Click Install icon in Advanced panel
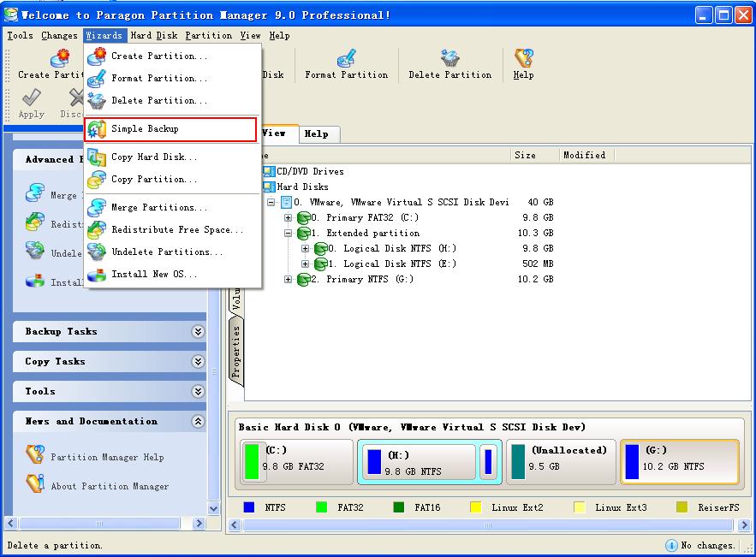Image resolution: width=756 pixels, height=557 pixels. [35, 281]
